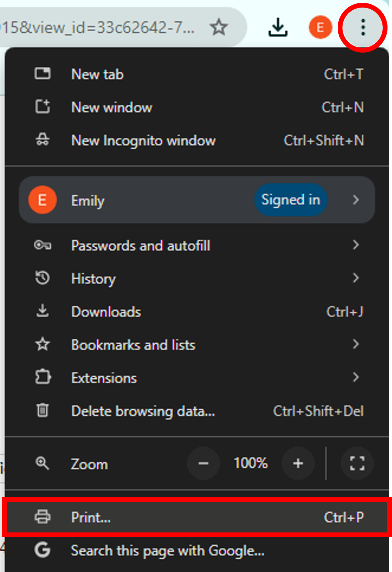This screenshot has width=392, height=572.
Task: Click the Signed in badge
Action: click(x=291, y=200)
